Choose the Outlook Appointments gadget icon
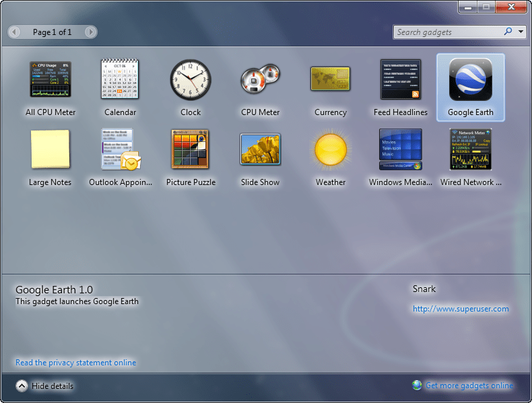The height and width of the screenshot is (403, 532). [x=121, y=149]
